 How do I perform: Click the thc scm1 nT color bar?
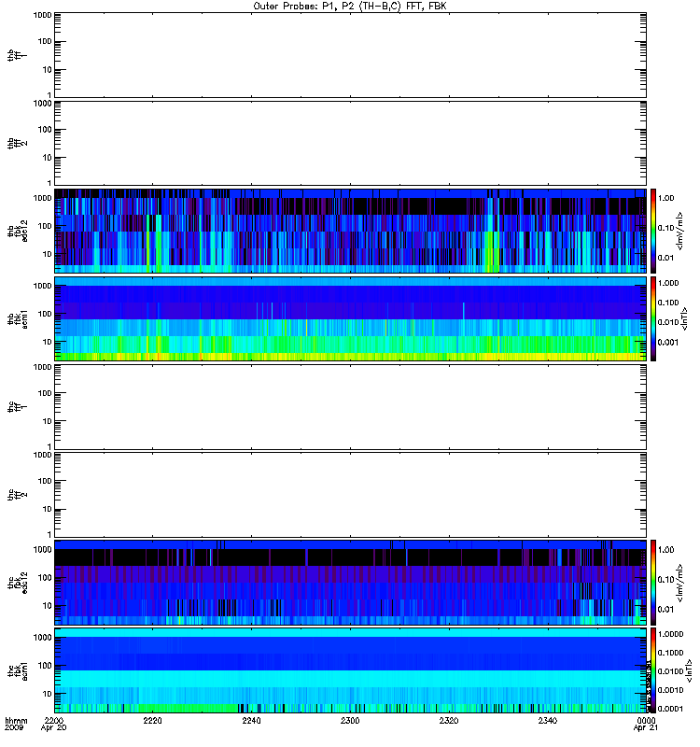(653, 670)
